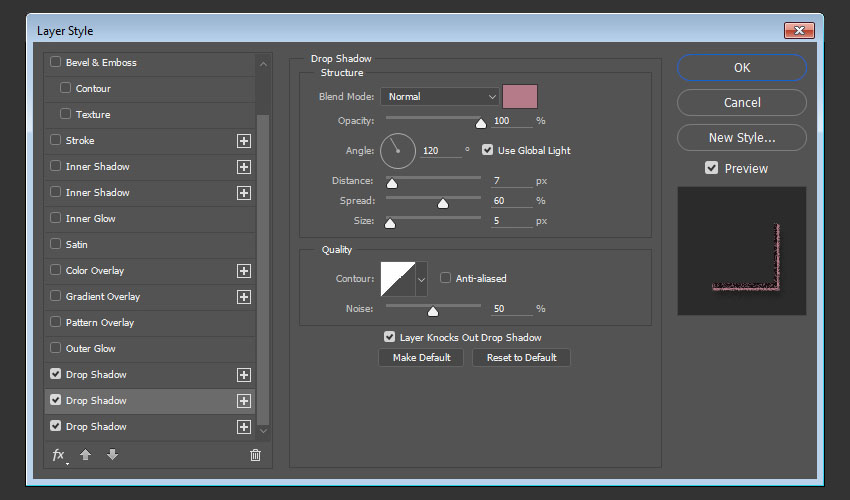Delete effect using the trash icon
Image resolution: width=850 pixels, height=500 pixels.
[x=255, y=455]
